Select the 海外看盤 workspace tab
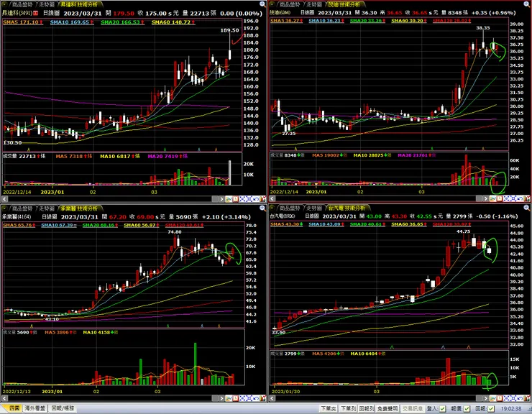532x414 pixels. [x=35, y=408]
